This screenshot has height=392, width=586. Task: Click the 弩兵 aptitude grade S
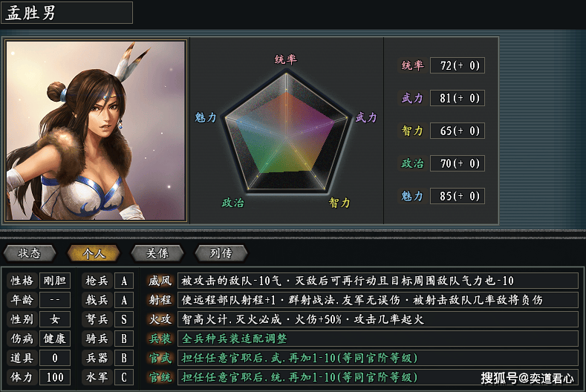[124, 319]
